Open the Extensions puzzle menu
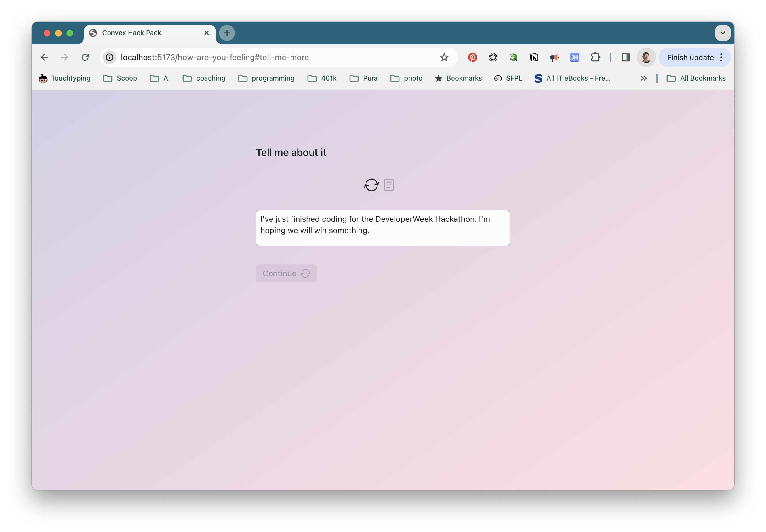The image size is (766, 532). (x=595, y=57)
